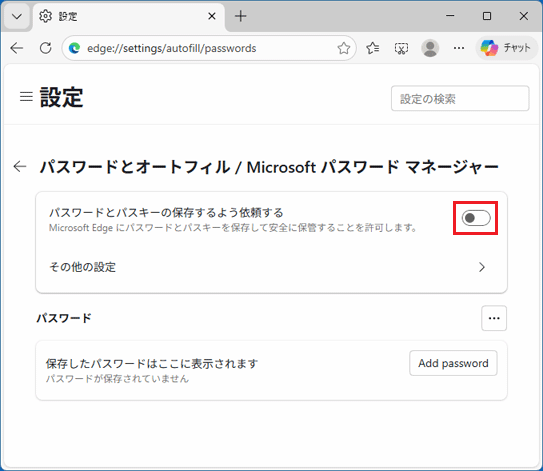Open a new tab with plus button
Viewport: 543px width, 471px height.
point(240,16)
